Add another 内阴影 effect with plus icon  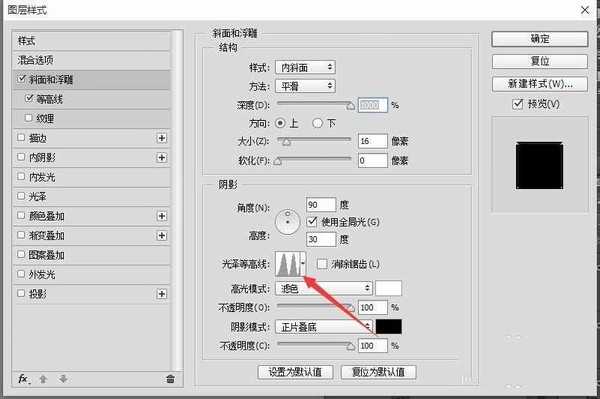[x=162, y=158]
